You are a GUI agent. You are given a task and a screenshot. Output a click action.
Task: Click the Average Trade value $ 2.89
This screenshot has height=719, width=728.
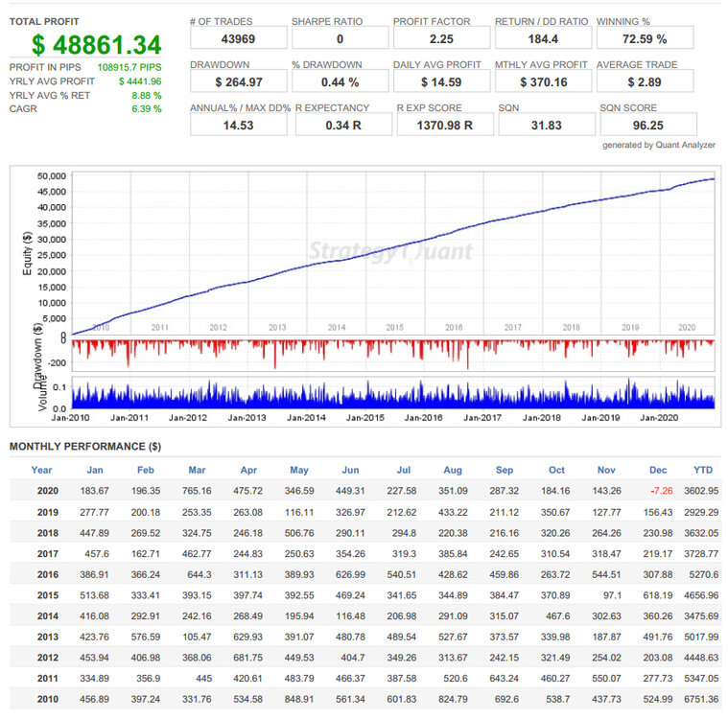[645, 82]
